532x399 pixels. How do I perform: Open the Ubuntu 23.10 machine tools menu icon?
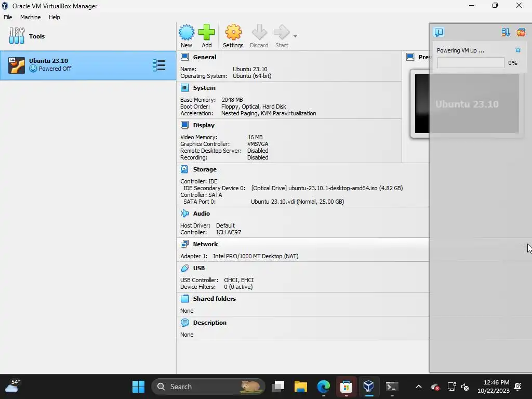pyautogui.click(x=158, y=65)
